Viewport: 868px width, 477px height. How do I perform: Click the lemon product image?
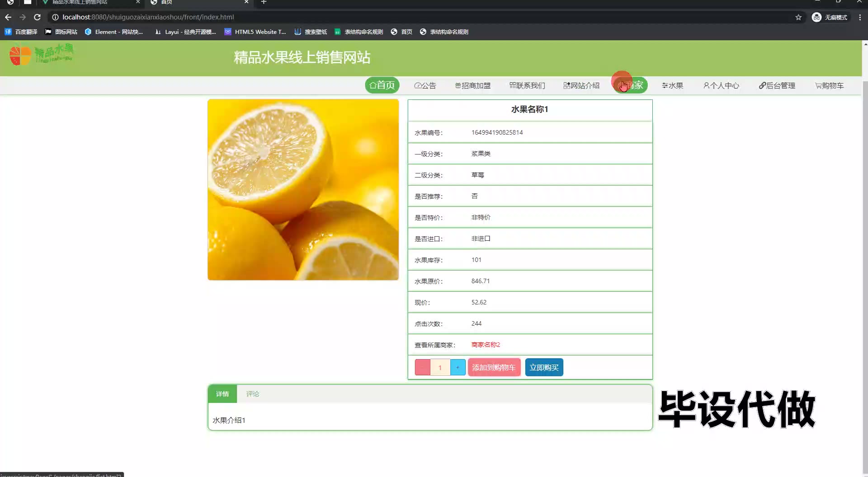303,190
